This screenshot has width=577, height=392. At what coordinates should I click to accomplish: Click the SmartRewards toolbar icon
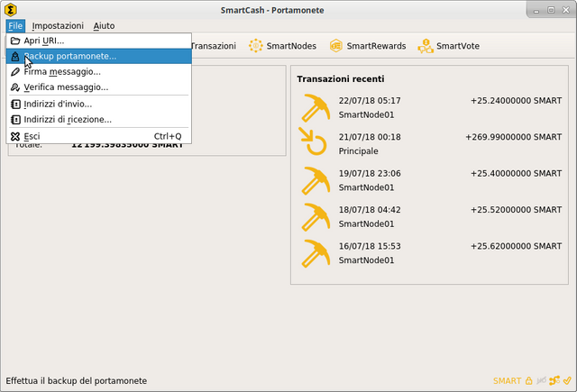336,46
